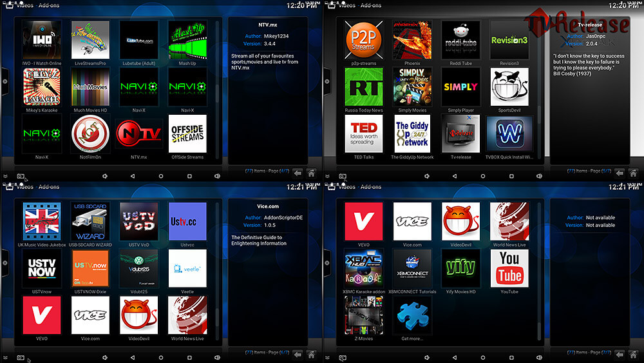Tap Android back triangle below Page 4/7 screen
Viewport: 644px width, 363px height.
tap(133, 177)
